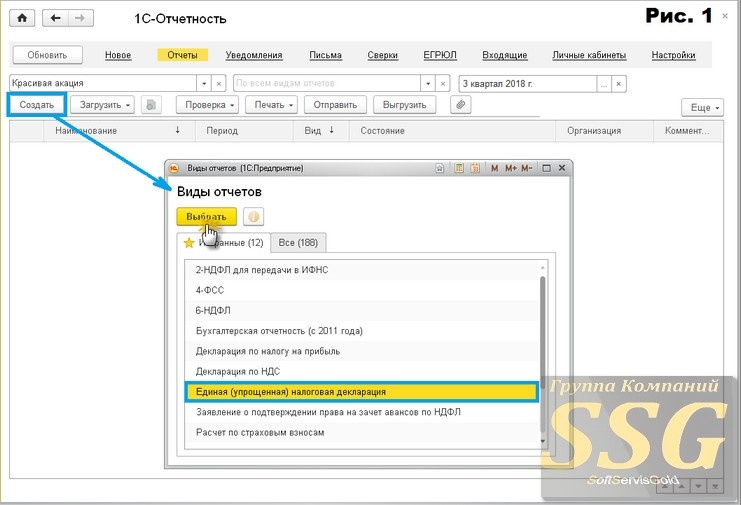Click the paperclip attachment icon
The image size is (741, 505).
(x=461, y=105)
